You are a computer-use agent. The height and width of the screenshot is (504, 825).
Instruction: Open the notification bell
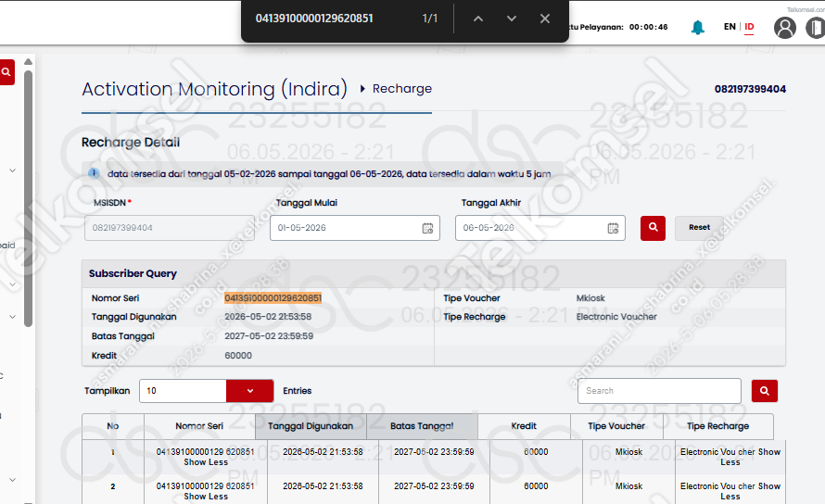tap(698, 27)
